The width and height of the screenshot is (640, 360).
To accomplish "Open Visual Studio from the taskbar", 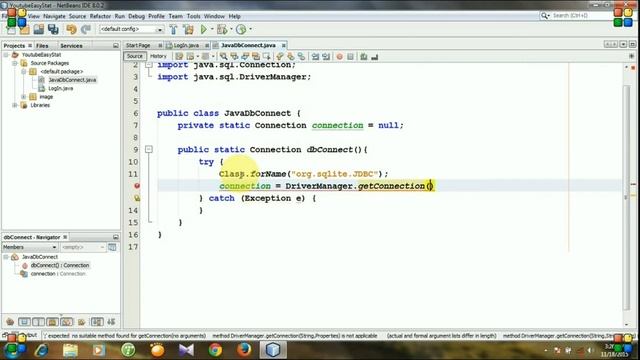I will (186, 350).
